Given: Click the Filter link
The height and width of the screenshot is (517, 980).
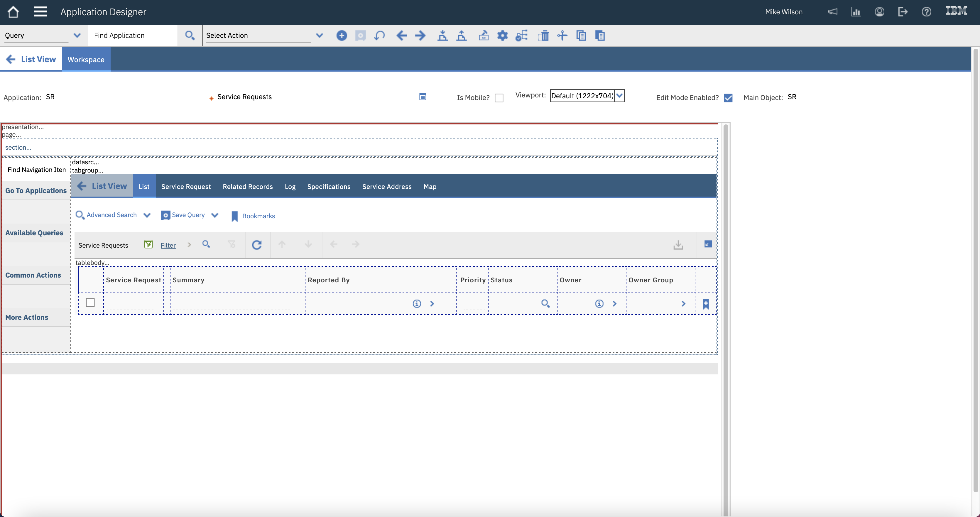Looking at the screenshot, I should 168,245.
